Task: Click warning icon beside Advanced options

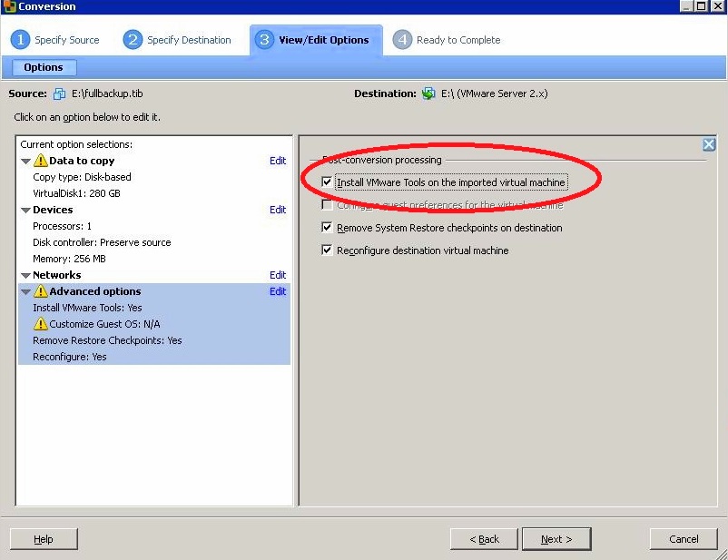Action: pos(41,291)
